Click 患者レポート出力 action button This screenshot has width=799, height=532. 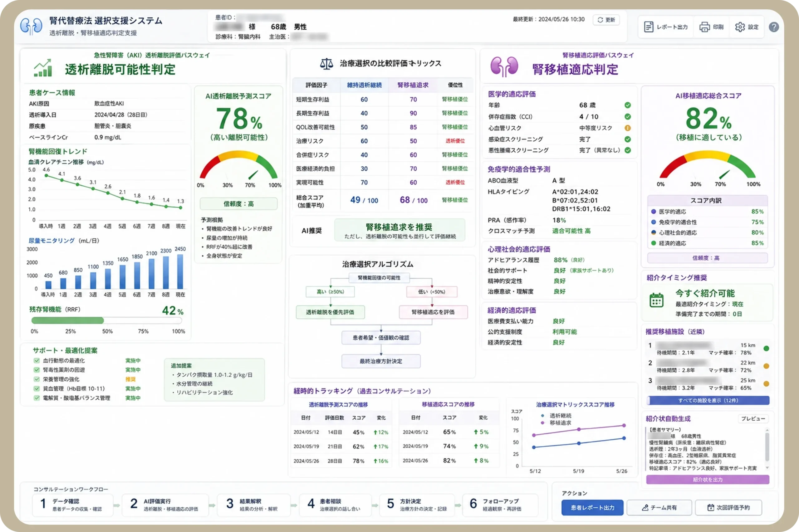(x=592, y=508)
